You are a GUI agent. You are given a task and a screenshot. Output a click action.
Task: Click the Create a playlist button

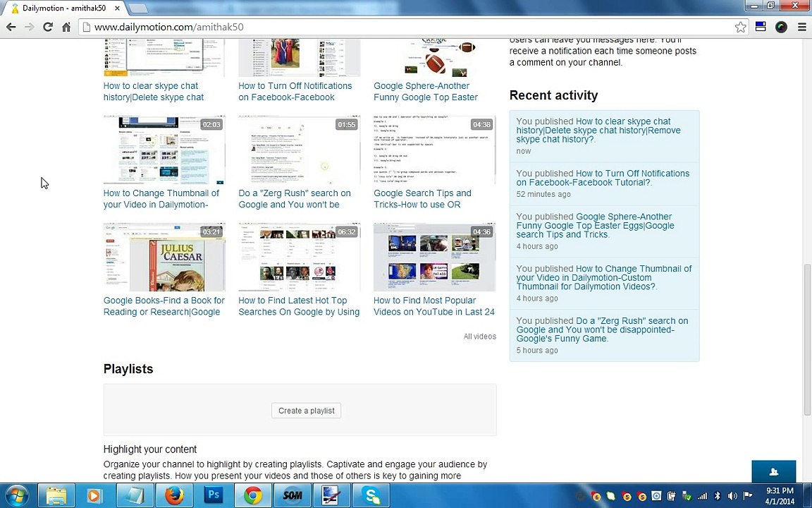[306, 411]
